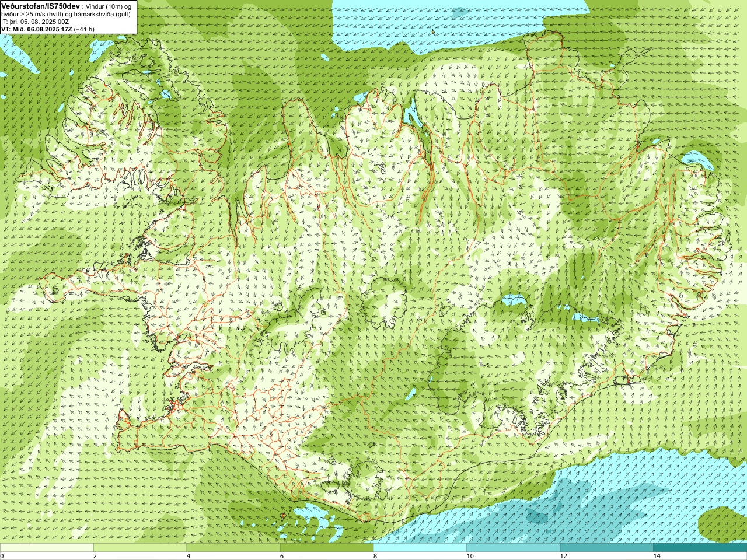Click the 0–2 m/s pale cream legend swatch

(x=47, y=548)
